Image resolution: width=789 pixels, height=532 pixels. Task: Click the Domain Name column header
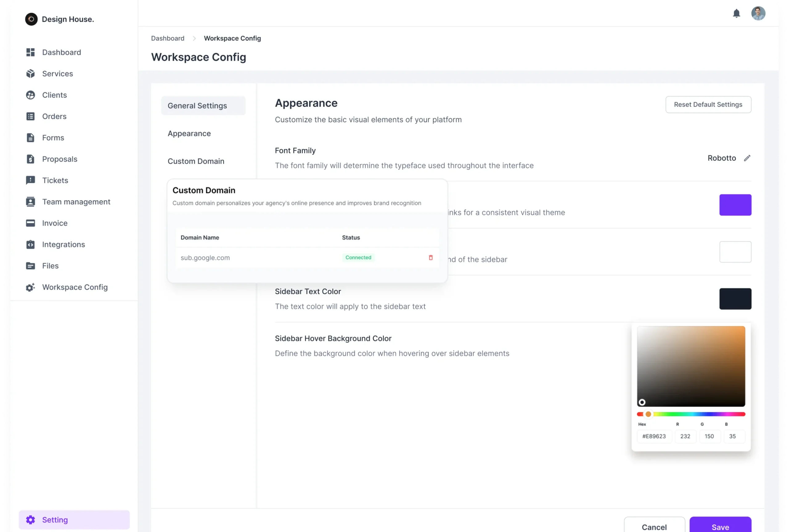tap(199, 238)
